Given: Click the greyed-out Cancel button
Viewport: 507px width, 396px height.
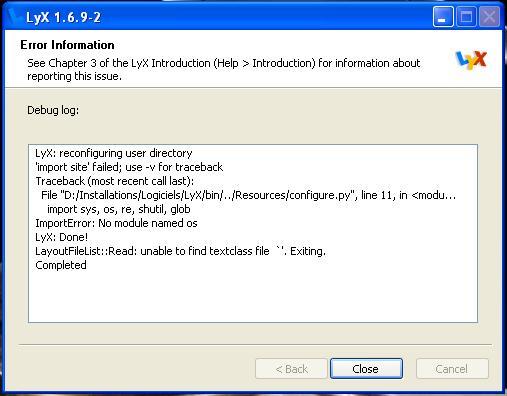Looking at the screenshot, I should (452, 369).
